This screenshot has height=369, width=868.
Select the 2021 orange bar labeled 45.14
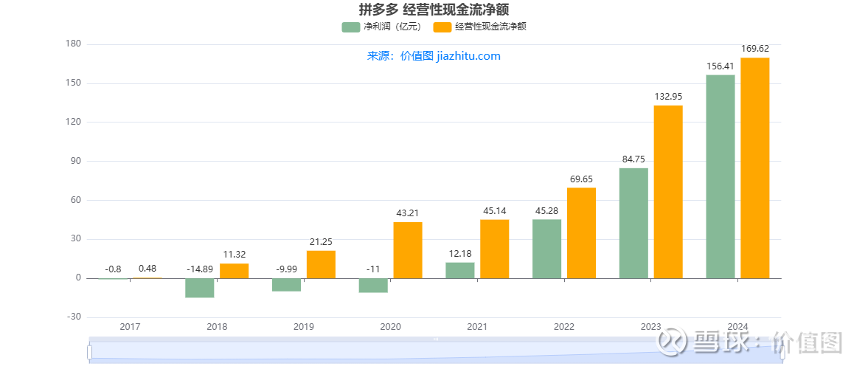tap(494, 249)
